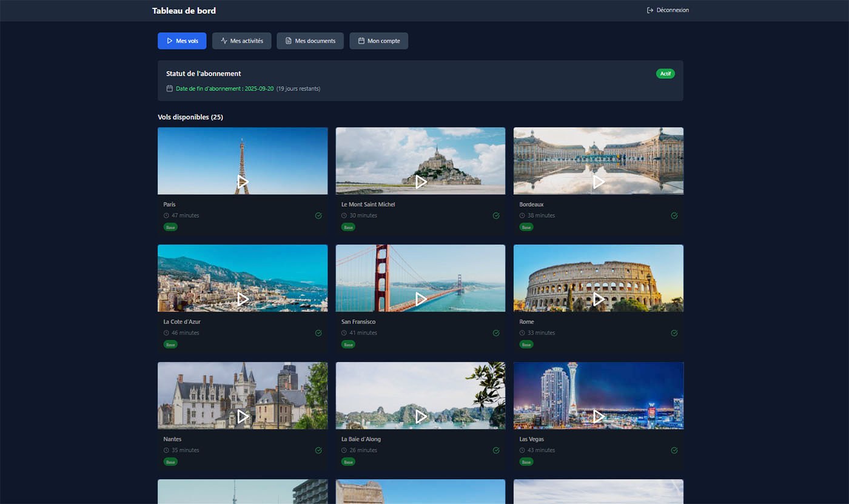Click the Base badge under Nantes

click(x=170, y=462)
